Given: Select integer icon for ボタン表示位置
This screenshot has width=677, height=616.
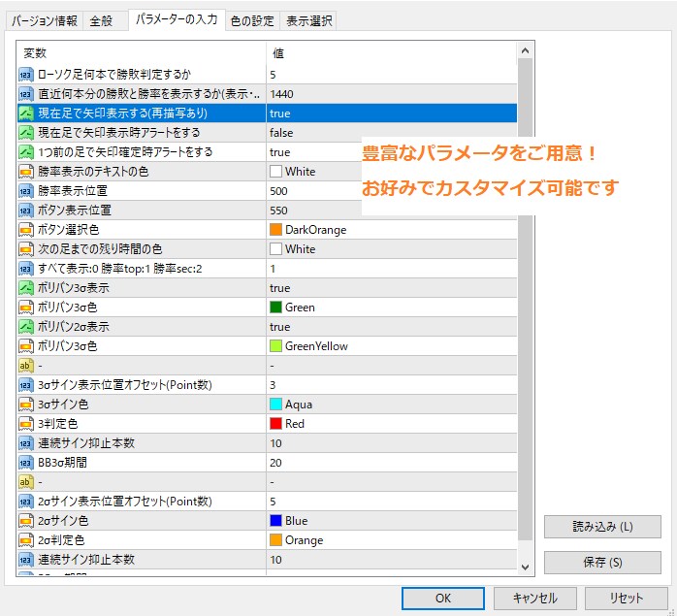Looking at the screenshot, I should click(26, 211).
